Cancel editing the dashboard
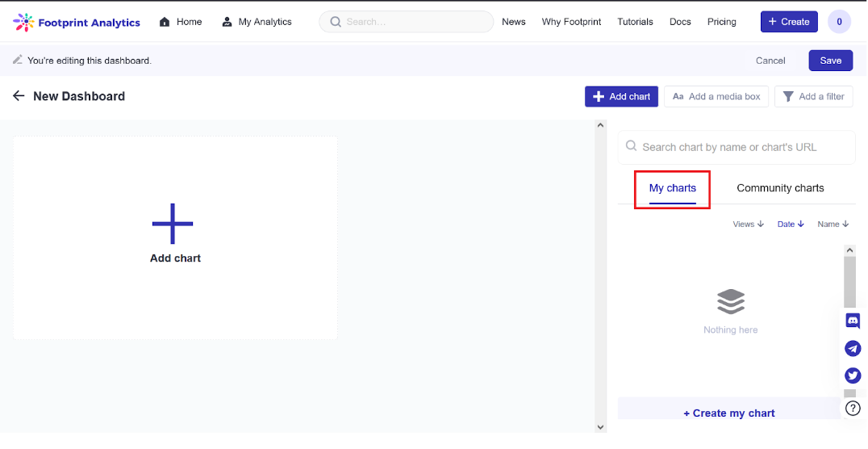Viewport: 868px width, 449px height. pos(770,61)
